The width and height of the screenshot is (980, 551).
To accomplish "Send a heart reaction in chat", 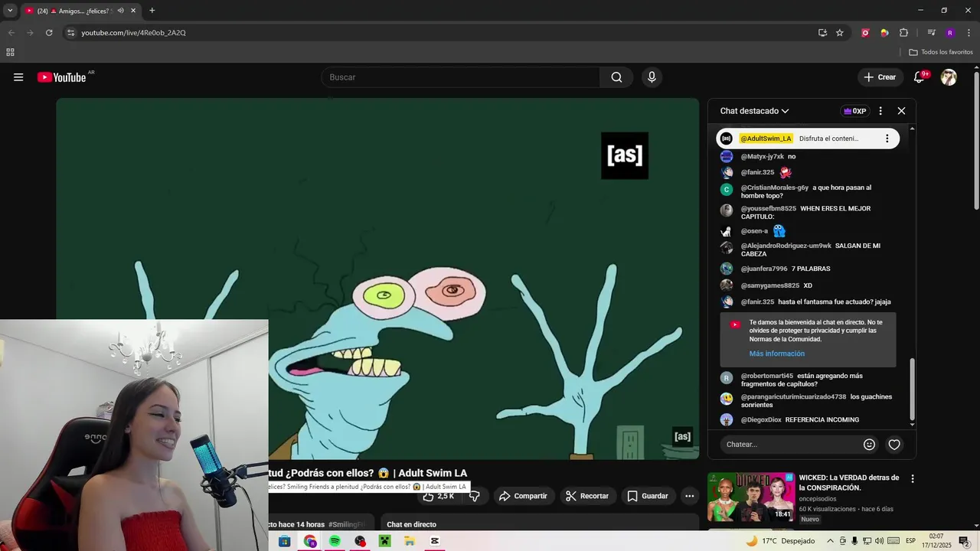I will [893, 445].
